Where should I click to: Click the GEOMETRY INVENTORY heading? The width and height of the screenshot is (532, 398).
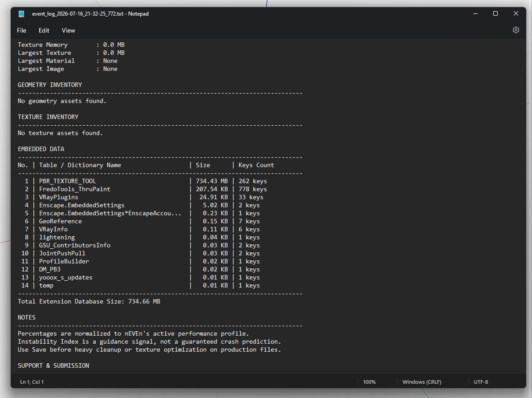click(x=50, y=85)
